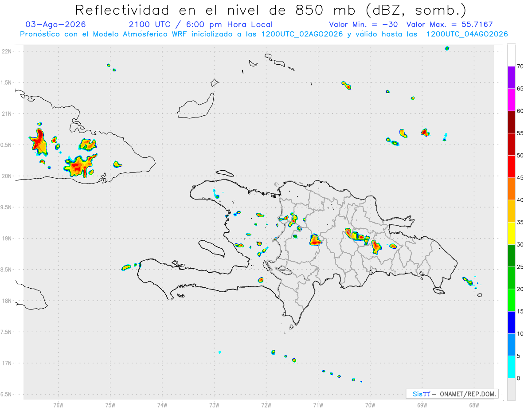
Task: Click the '21N' latitude axis label
Action: tap(7, 114)
